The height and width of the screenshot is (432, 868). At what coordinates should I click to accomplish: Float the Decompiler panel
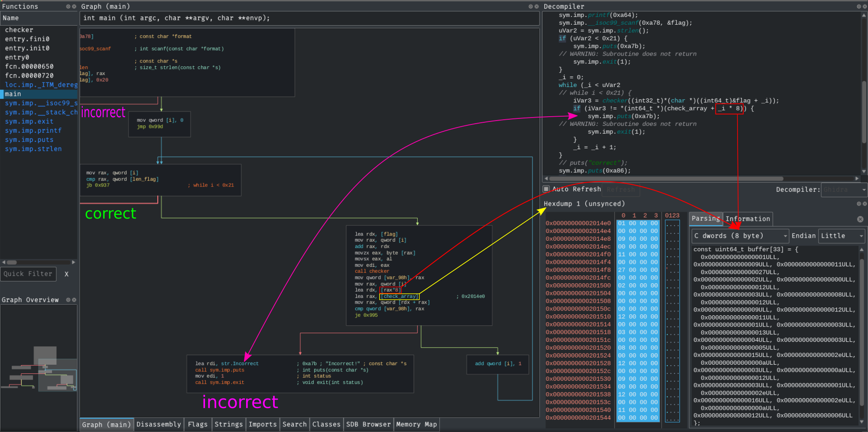click(x=858, y=7)
